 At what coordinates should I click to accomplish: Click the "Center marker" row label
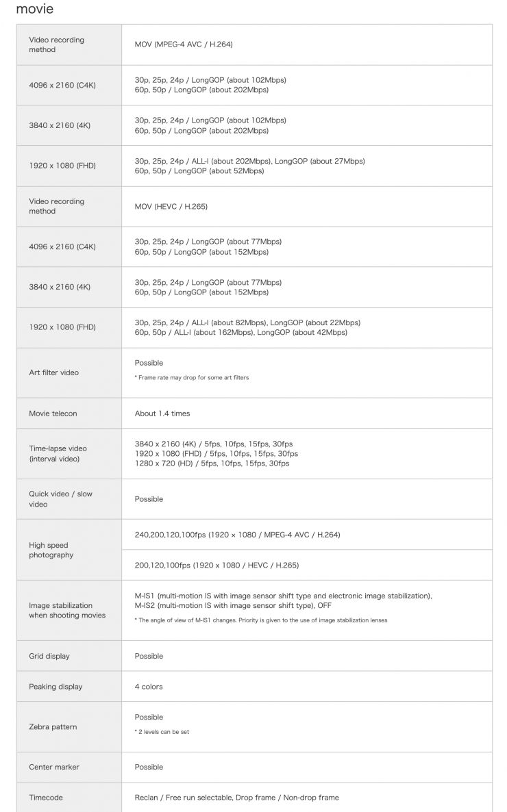(54, 767)
